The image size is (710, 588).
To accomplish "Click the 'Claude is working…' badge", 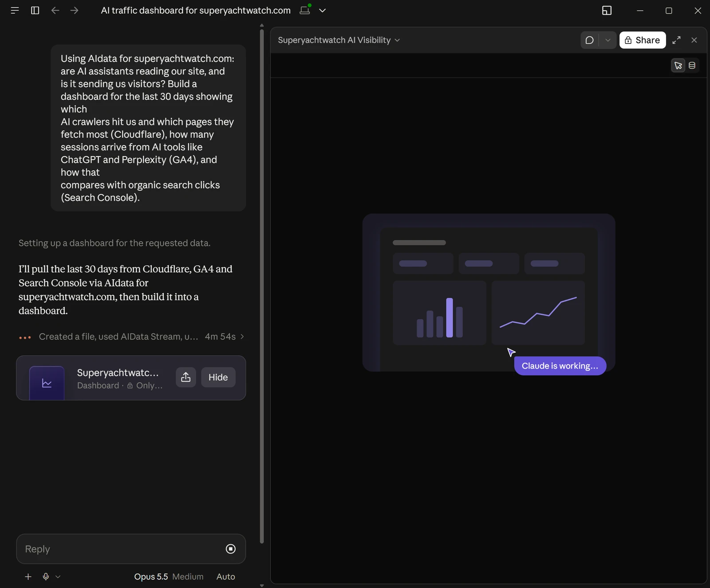I will [x=560, y=366].
